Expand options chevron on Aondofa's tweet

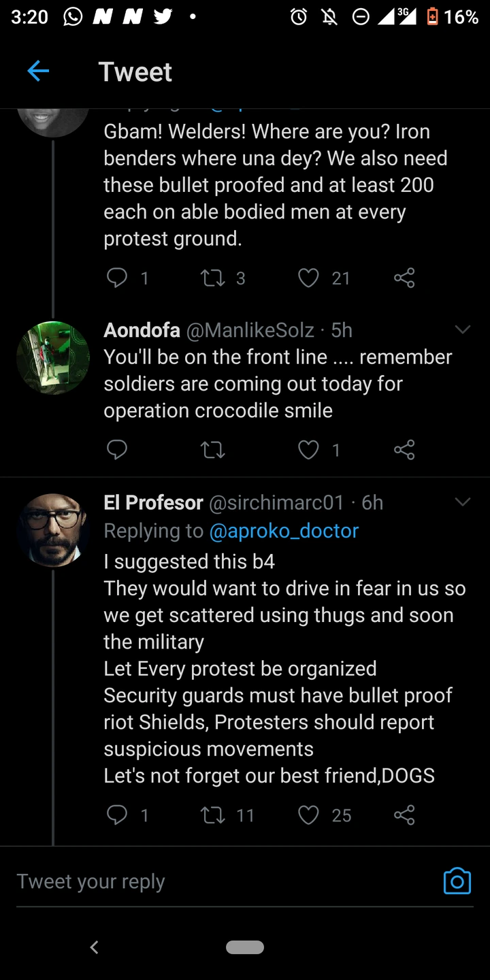pos(462,330)
